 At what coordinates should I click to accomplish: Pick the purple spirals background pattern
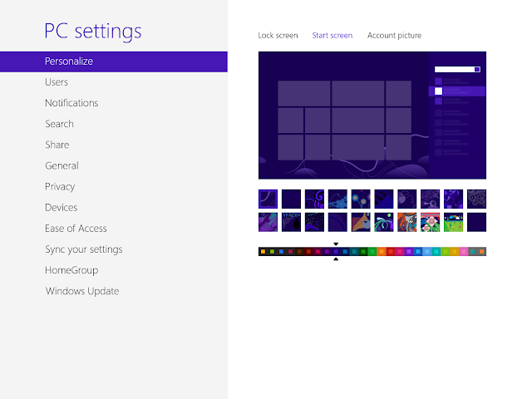314,199
